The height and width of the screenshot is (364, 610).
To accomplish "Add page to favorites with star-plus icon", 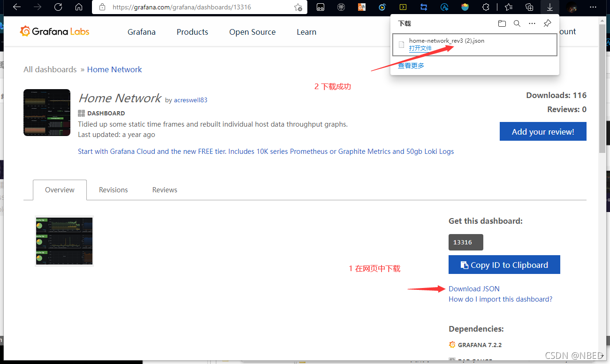I will tap(298, 7).
